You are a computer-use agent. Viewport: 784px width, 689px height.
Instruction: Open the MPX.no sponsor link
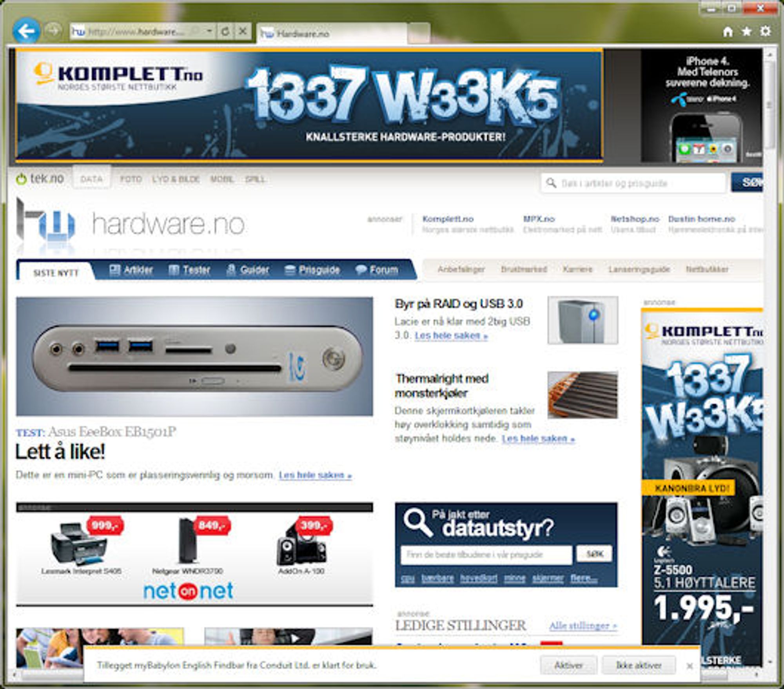click(539, 219)
